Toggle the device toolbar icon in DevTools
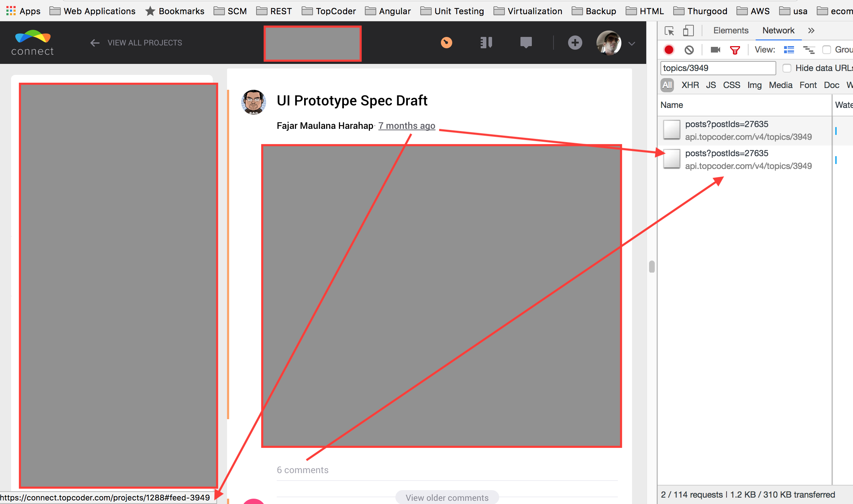Image resolution: width=853 pixels, height=504 pixels. tap(688, 31)
